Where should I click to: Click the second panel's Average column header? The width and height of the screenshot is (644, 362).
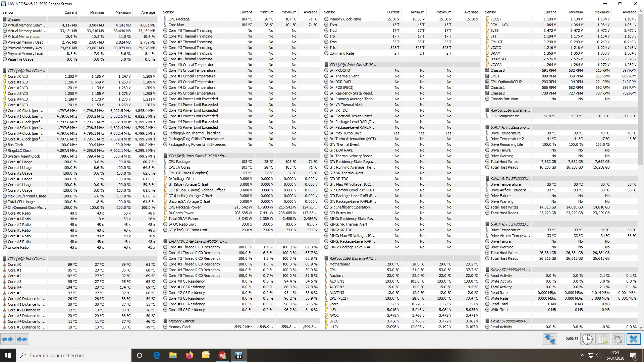(310, 12)
